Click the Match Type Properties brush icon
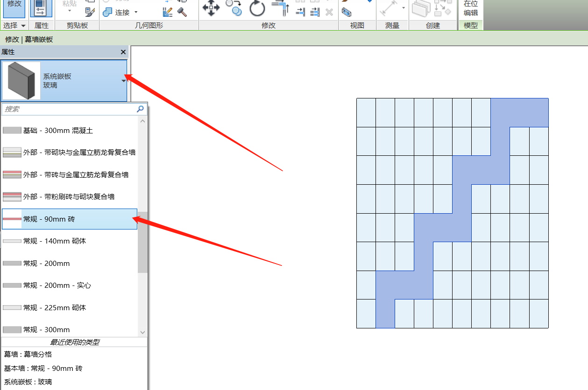This screenshot has width=588, height=390. (x=90, y=12)
